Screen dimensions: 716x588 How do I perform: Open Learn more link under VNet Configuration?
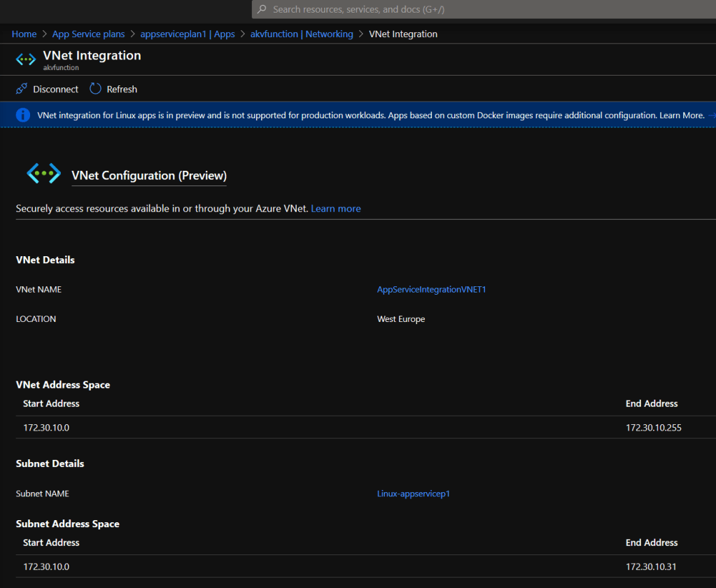[x=336, y=209]
